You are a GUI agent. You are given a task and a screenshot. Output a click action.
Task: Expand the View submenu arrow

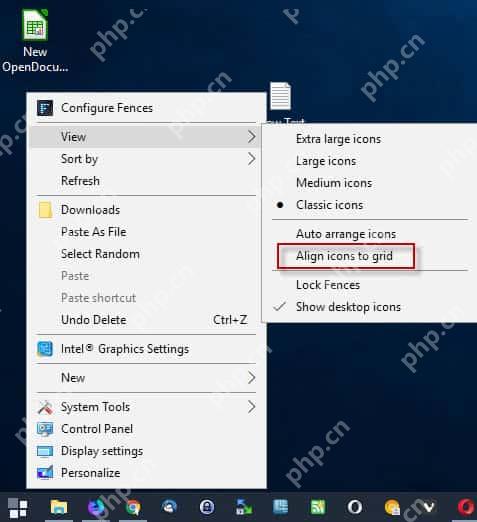click(252, 137)
